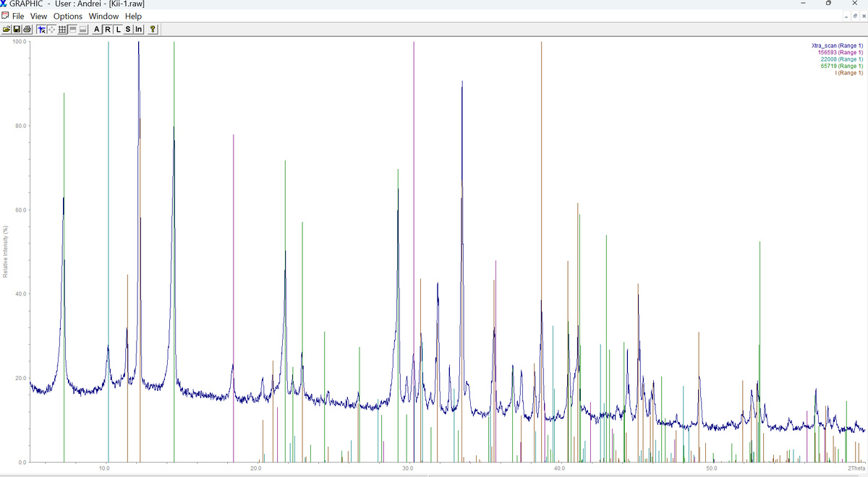
Task: Click the S toolbar button
Action: click(x=128, y=30)
